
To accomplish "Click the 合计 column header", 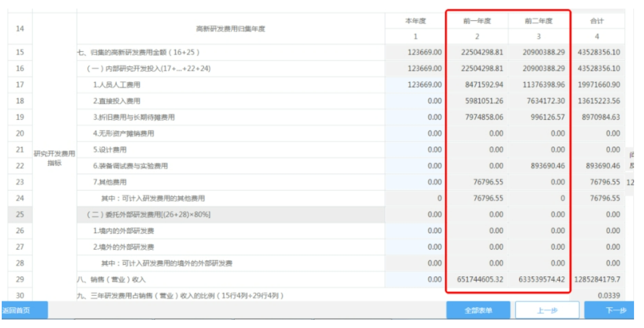I will tap(597, 21).
